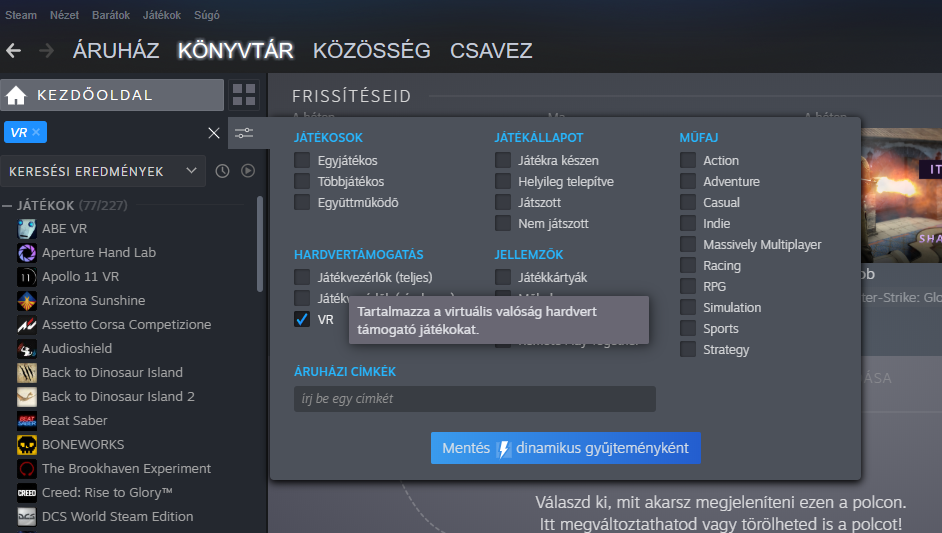Open the Nézet menu
942x533 pixels.
tap(64, 15)
